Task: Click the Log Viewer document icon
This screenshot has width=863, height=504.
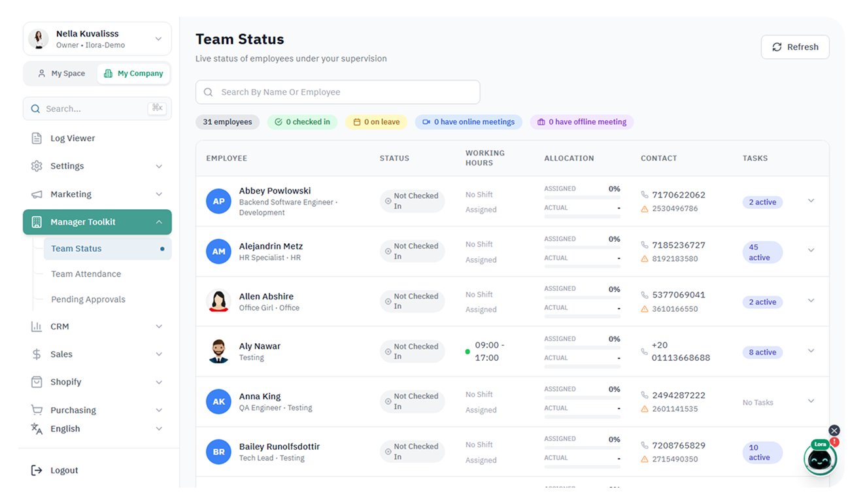Action: coord(37,138)
